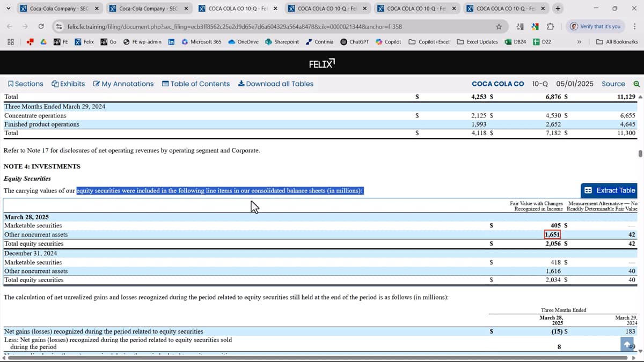Viewport: 644px width, 362px height.
Task: Open the Continia bookmark
Action: click(319, 42)
